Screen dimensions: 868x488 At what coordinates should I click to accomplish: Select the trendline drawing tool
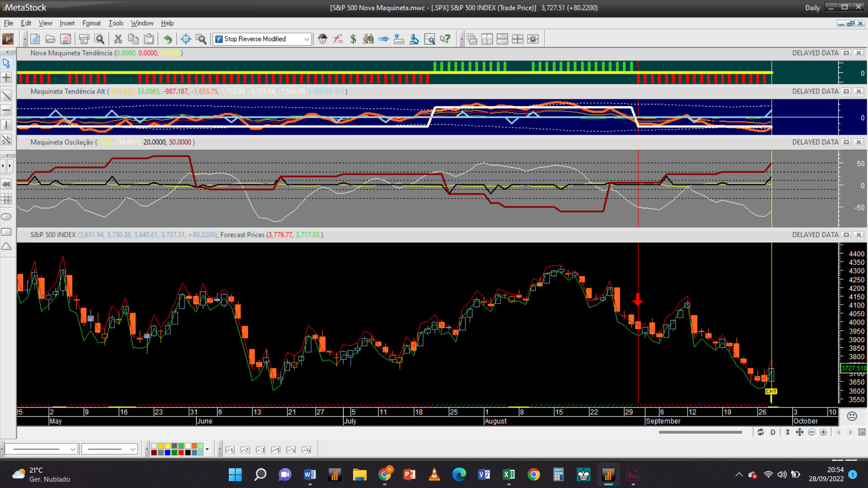6,95
